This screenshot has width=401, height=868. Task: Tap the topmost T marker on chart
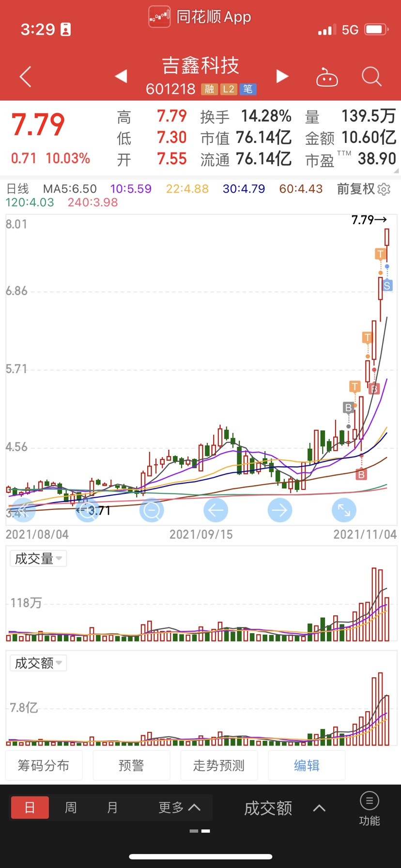click(381, 254)
